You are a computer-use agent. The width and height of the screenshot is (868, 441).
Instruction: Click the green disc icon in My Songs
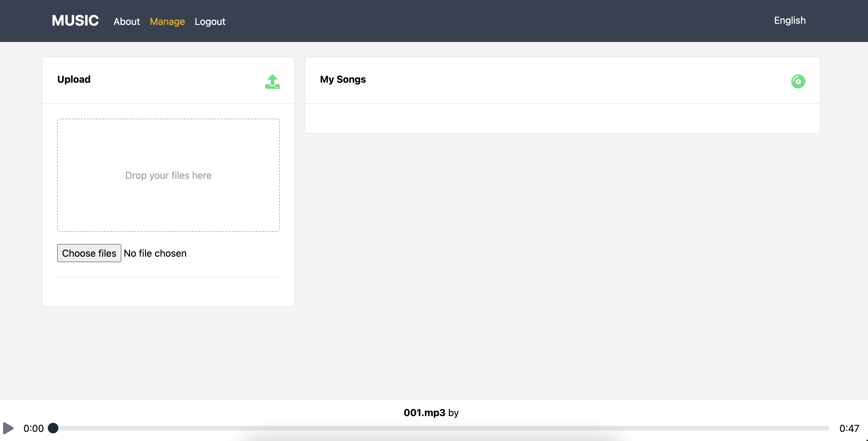pos(797,82)
